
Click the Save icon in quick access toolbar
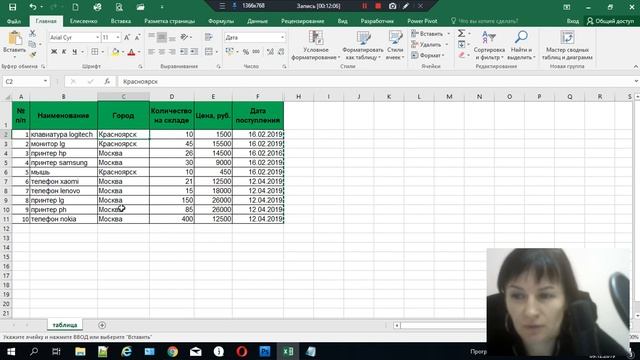(x=12, y=7)
